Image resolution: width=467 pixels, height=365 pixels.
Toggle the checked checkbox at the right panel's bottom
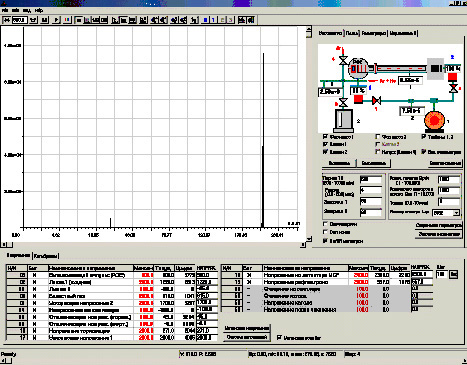tap(325, 240)
